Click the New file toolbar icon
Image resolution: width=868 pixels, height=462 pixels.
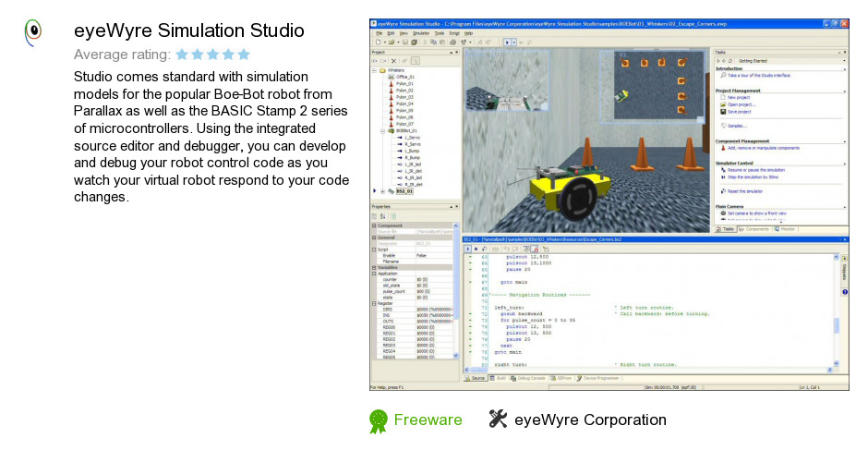coord(378,43)
